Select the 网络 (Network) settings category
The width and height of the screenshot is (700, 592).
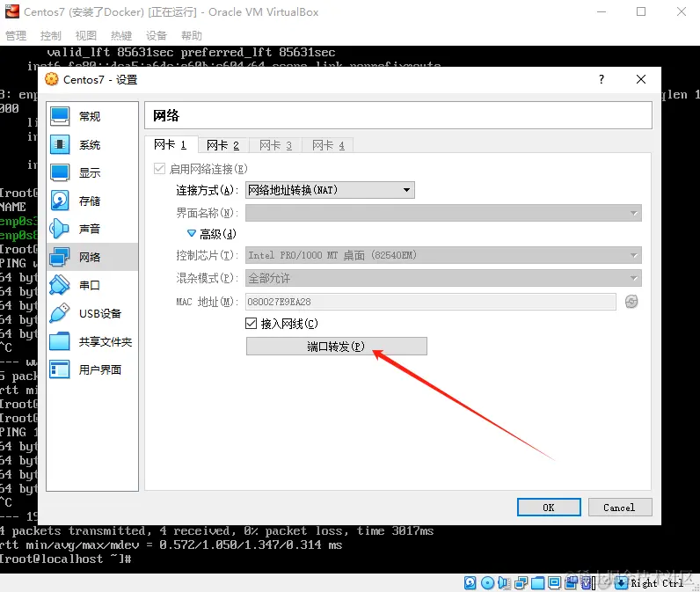(x=92, y=257)
